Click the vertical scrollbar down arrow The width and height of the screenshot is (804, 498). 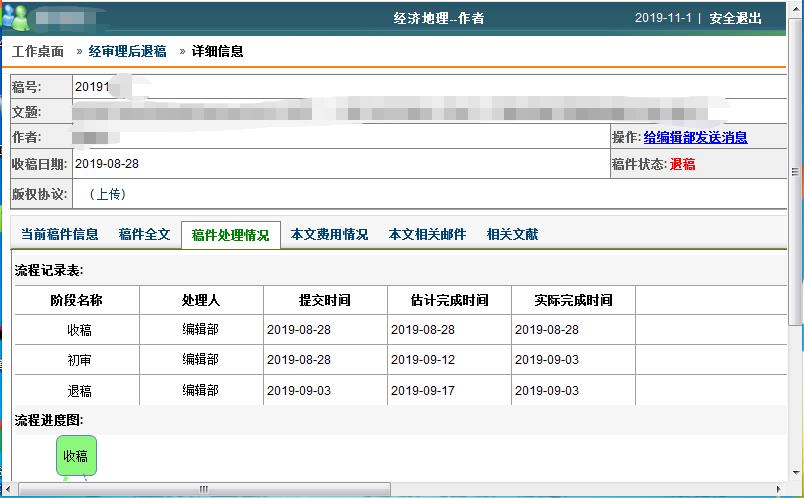(796, 472)
